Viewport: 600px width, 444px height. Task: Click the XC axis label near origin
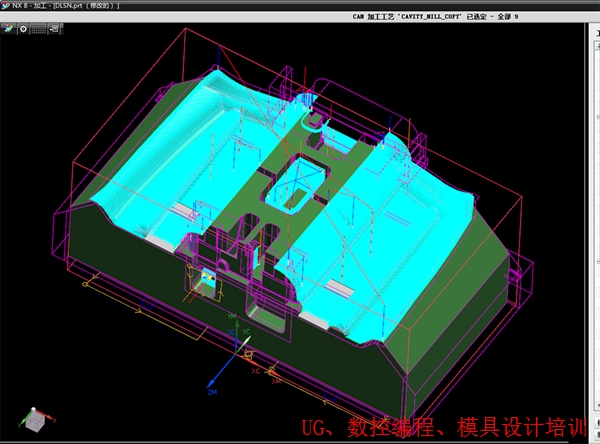pyautogui.click(x=256, y=371)
